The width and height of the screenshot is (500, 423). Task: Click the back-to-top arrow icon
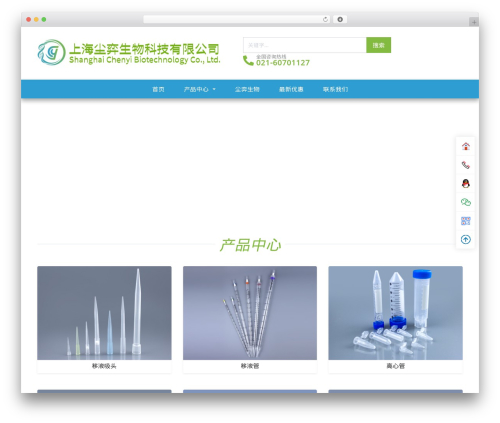coord(466,239)
